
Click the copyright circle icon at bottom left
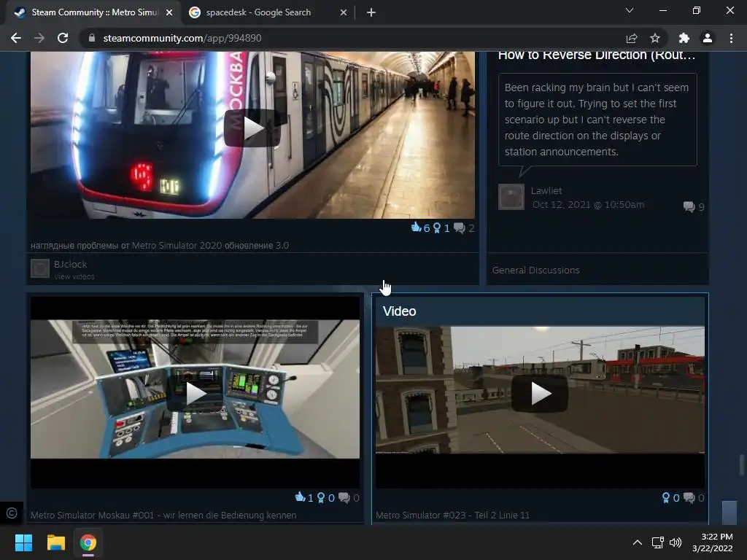pyautogui.click(x=12, y=513)
